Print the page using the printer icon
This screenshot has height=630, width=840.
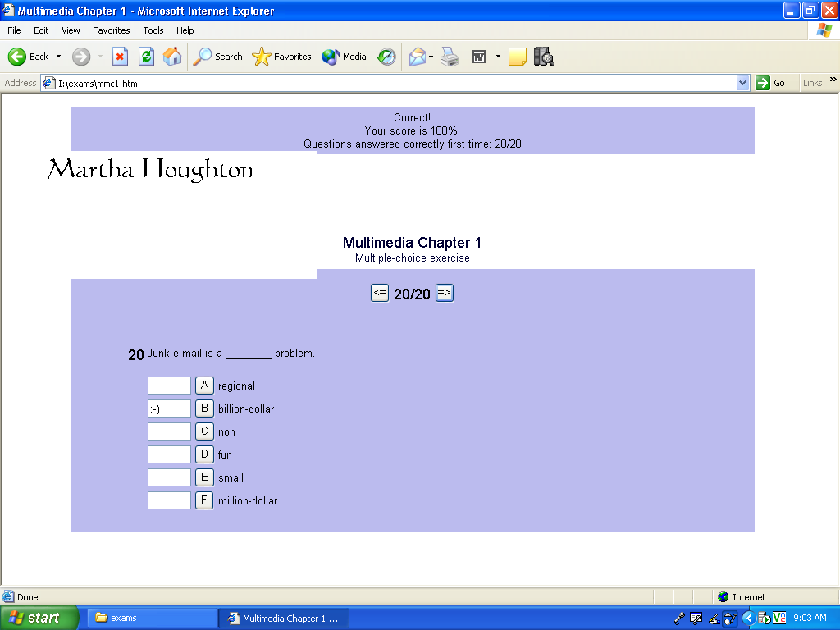[x=450, y=57]
